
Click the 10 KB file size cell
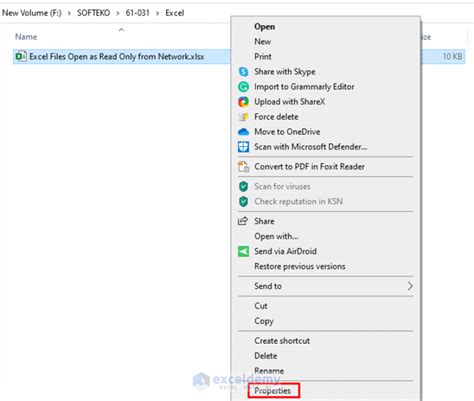click(452, 57)
